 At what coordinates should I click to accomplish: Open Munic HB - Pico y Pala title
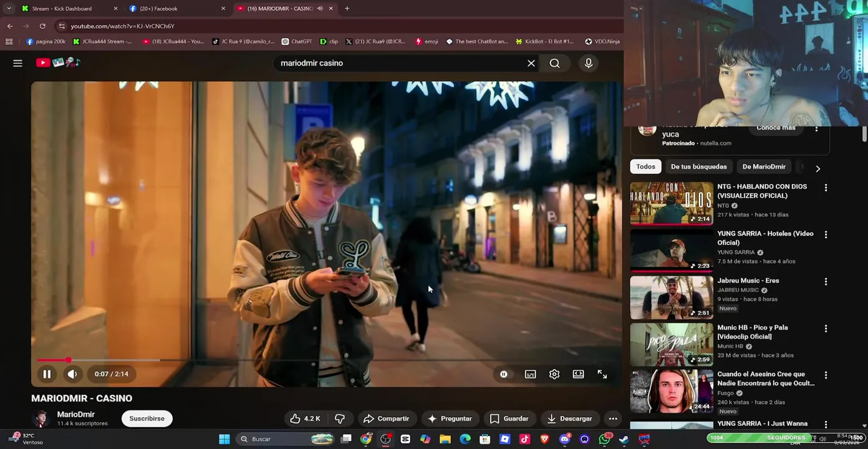[x=752, y=332]
